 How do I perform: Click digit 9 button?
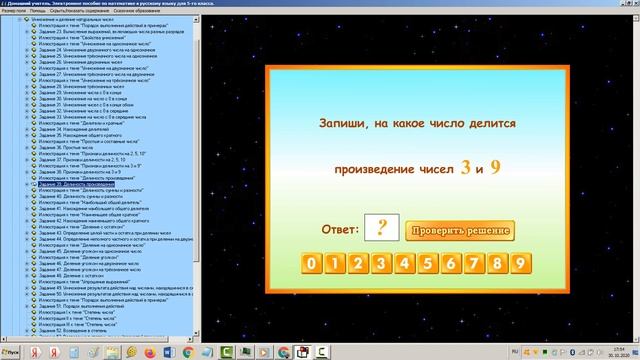tap(521, 263)
